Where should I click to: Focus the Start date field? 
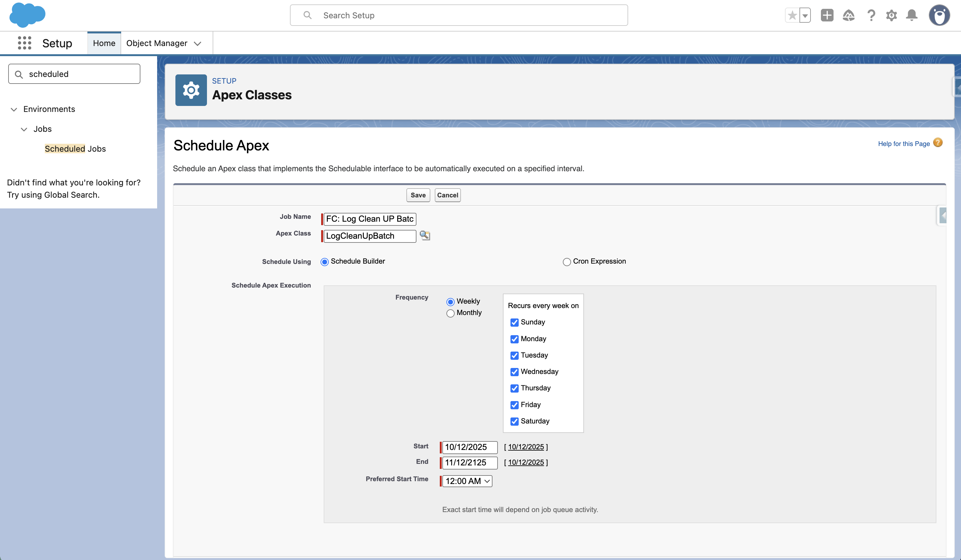tap(470, 447)
